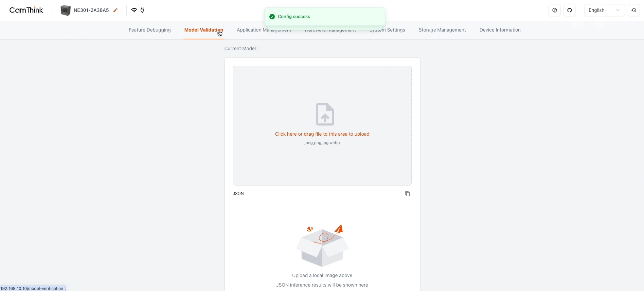Click the clock history icon button
Viewport: 644px width, 291px height.
tap(634, 11)
